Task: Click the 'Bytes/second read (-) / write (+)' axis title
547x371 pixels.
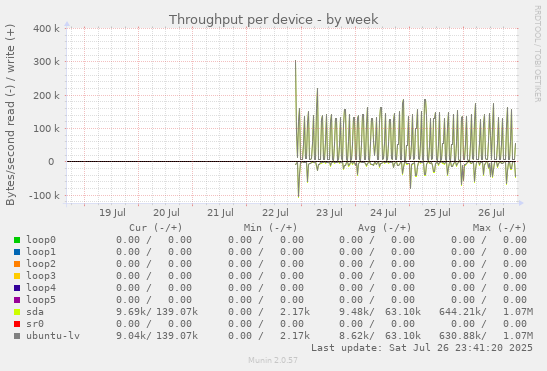Action: pyautogui.click(x=10, y=115)
